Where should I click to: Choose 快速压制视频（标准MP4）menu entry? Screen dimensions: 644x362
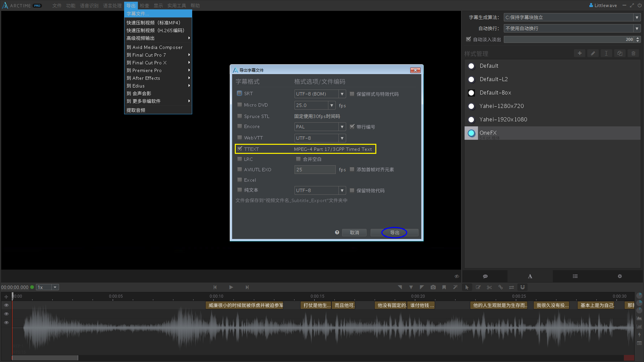click(158, 23)
